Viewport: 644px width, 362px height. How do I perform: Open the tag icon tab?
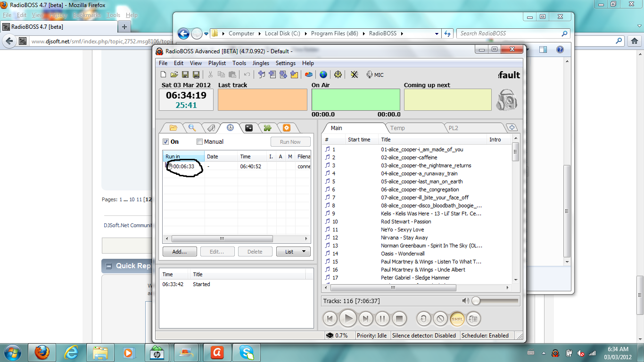tap(211, 128)
